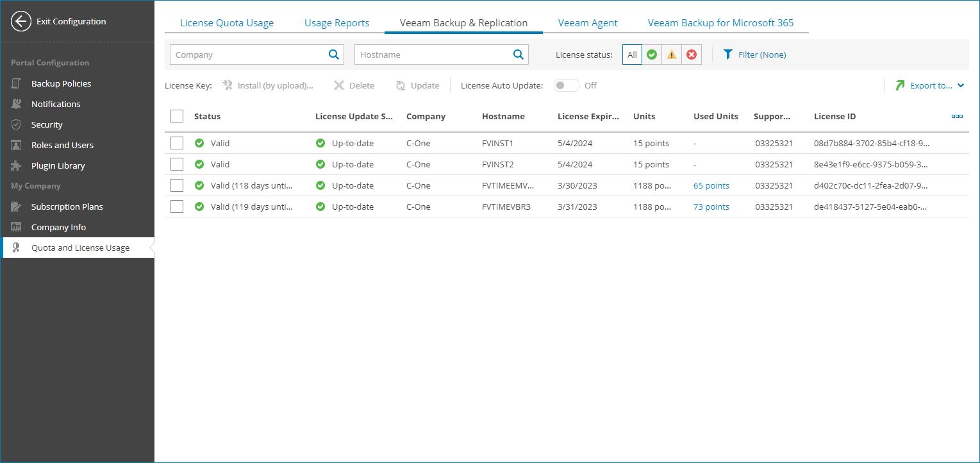This screenshot has height=463, width=980.
Task: Open the column chooser at header right
Action: [x=957, y=116]
